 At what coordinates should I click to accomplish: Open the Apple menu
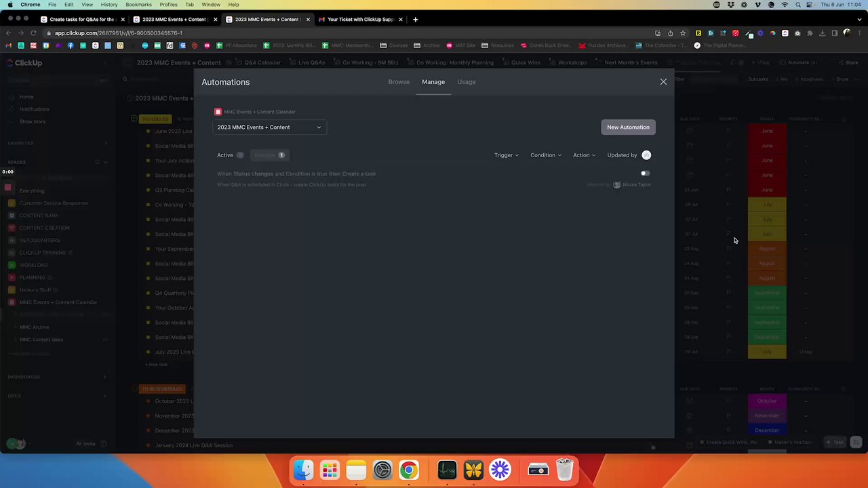point(9,5)
